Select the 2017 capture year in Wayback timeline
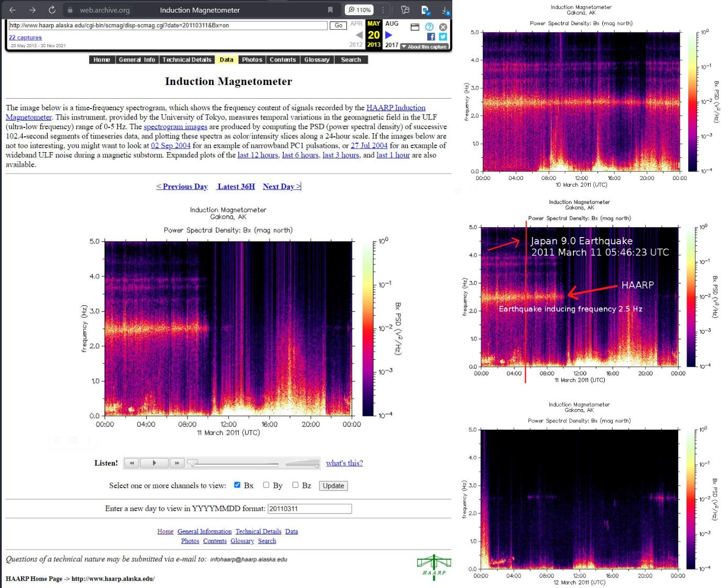Viewport: 728px width, 588px height. (x=392, y=45)
